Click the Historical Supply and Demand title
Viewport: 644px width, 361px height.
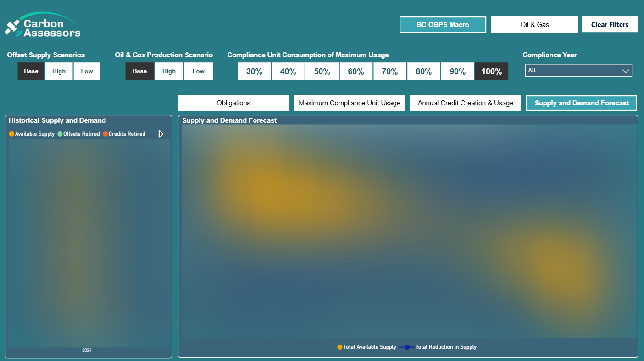[x=57, y=120]
